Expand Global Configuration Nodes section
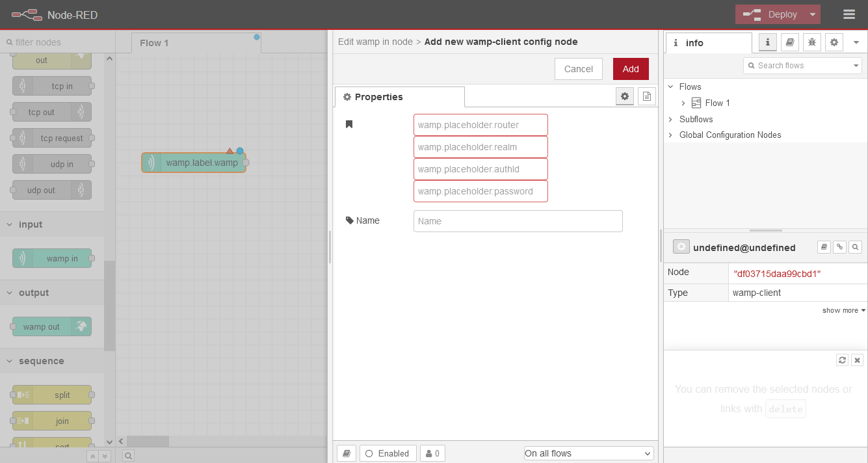The image size is (868, 463). pyautogui.click(x=670, y=135)
